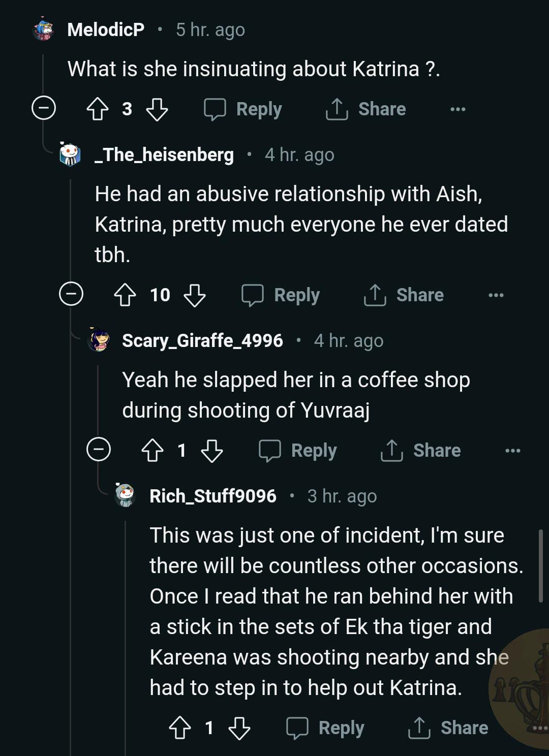
Task: Open more options on Scary_Giraffe_4996's comment
Action: (x=512, y=451)
